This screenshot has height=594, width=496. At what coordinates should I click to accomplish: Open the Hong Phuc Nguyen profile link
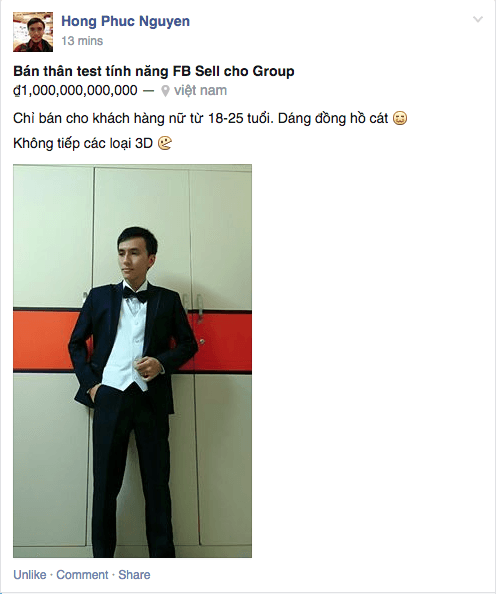tap(125, 21)
